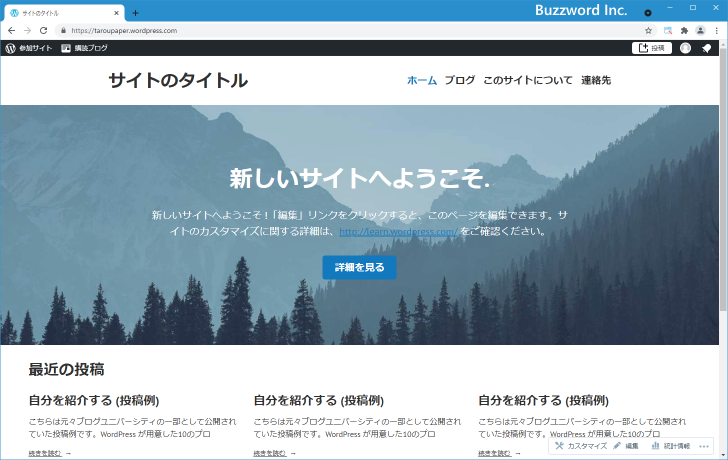Click the vertical scrollbar thumb
Image resolution: width=728 pixels, height=460 pixels.
click(723, 179)
